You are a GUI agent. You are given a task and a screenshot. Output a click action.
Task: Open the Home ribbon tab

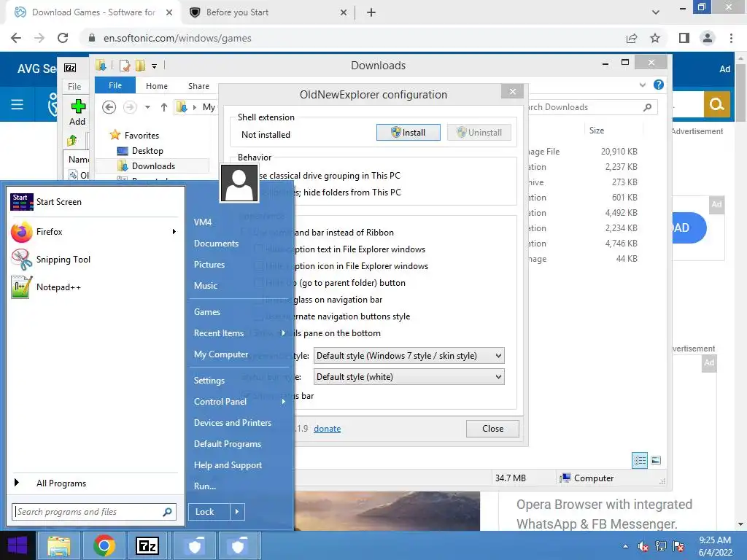157,86
